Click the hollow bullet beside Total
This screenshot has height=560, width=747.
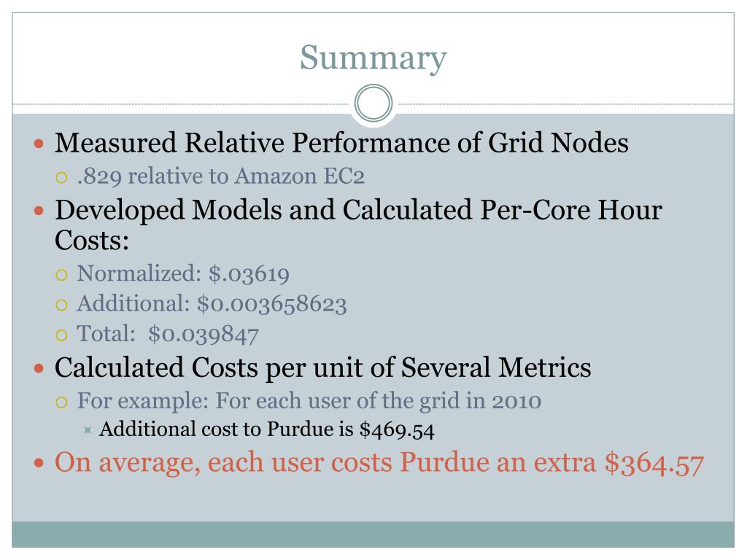[x=61, y=335]
